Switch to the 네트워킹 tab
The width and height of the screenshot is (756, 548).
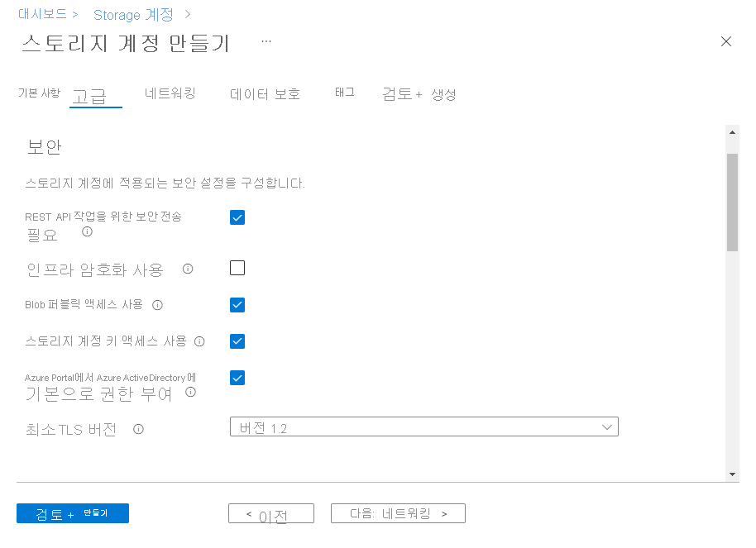coord(170,93)
